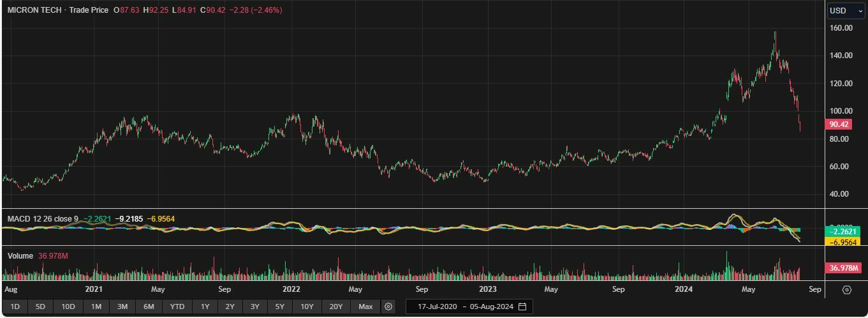Set chart range to 10Y
This screenshot has width=868, height=318.
tap(307, 307)
